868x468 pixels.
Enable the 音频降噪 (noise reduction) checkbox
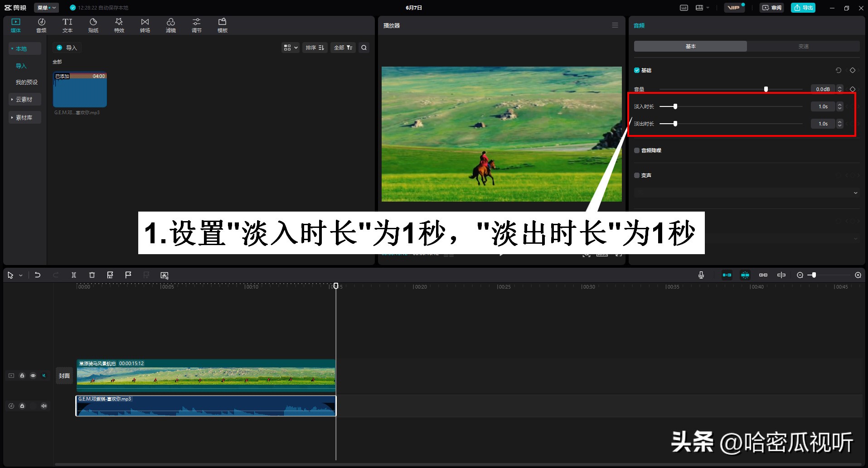[x=636, y=150]
